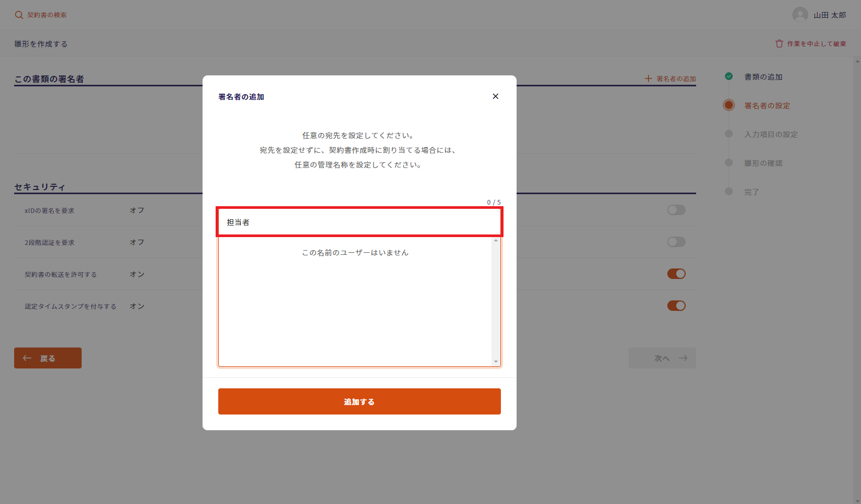The image size is (861, 504).
Task: Toggle xIDの署名を要求 switch
Action: pyautogui.click(x=676, y=210)
